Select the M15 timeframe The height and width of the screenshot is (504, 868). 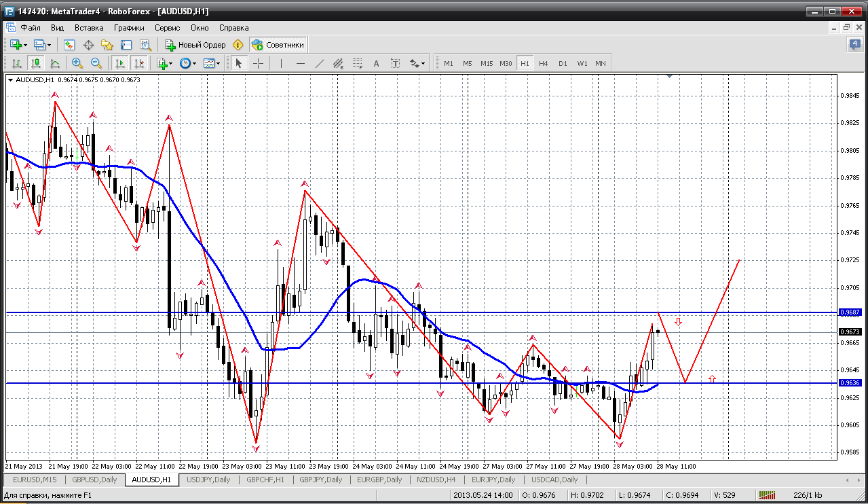pyautogui.click(x=487, y=63)
